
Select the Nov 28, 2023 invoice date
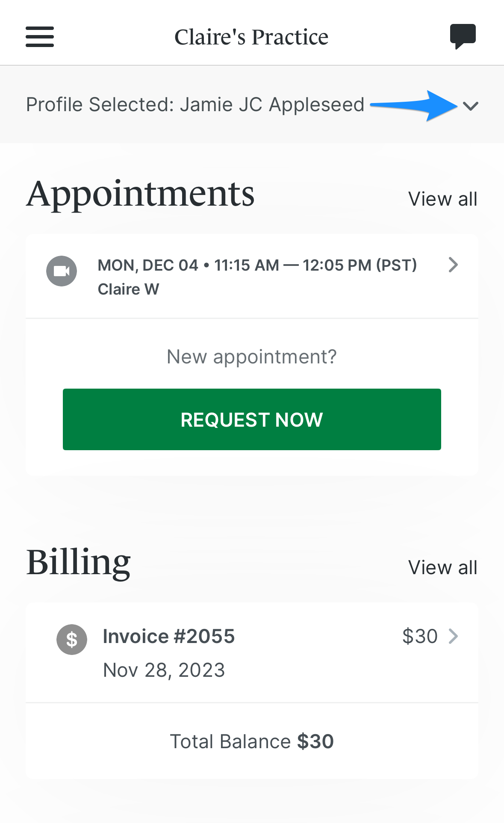pyautogui.click(x=164, y=670)
